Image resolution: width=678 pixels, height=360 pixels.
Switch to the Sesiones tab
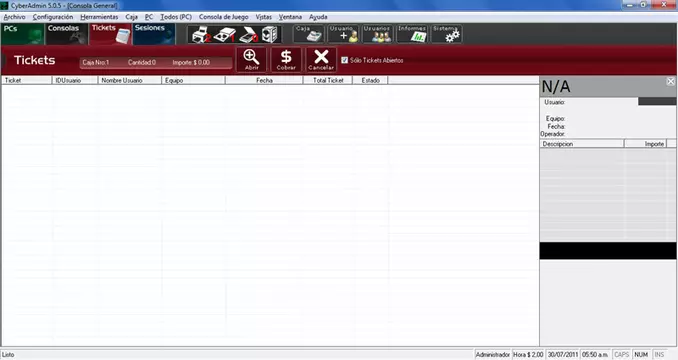pos(154,34)
